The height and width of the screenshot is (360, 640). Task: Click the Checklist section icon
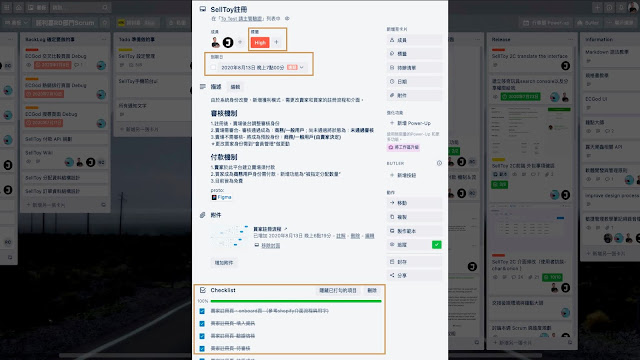[x=202, y=290]
